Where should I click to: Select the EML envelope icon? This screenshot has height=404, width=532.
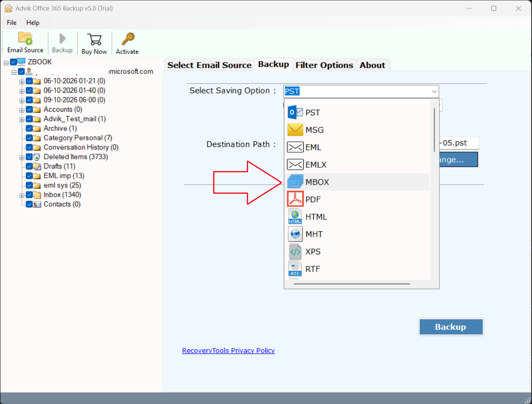pyautogui.click(x=295, y=147)
